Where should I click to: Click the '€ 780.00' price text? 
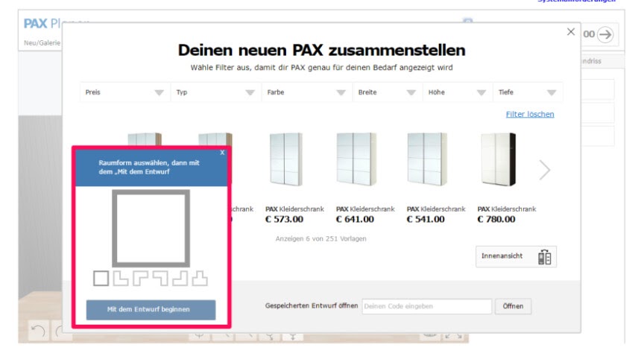coord(496,219)
